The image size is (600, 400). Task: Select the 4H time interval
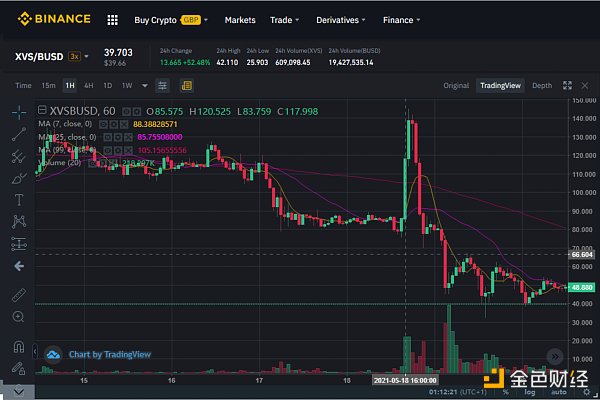pos(89,86)
